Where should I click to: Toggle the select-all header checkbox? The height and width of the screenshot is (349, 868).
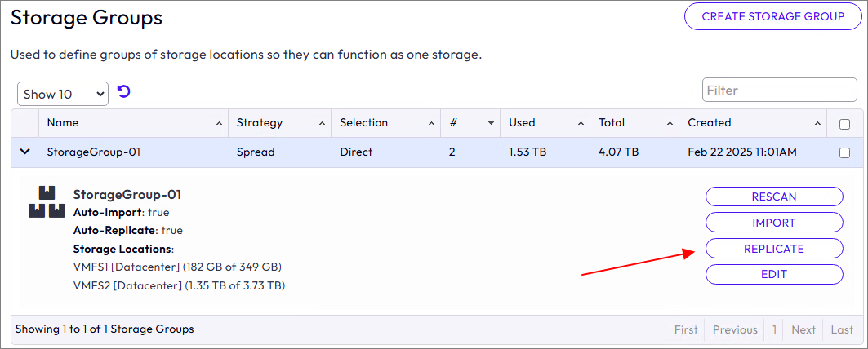click(844, 124)
